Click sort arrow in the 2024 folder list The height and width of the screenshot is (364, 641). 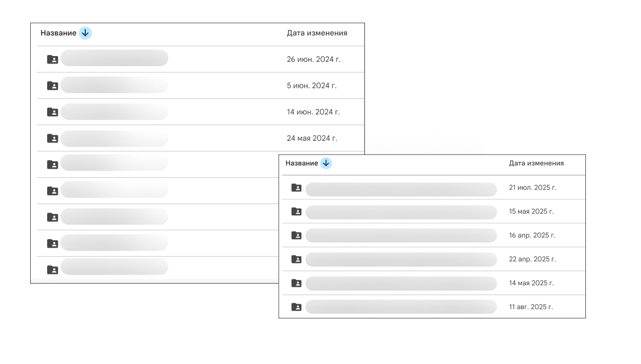(x=85, y=33)
